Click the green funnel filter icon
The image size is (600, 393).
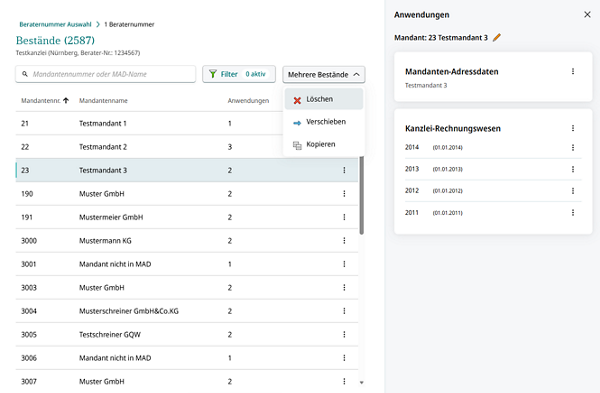[x=213, y=74]
